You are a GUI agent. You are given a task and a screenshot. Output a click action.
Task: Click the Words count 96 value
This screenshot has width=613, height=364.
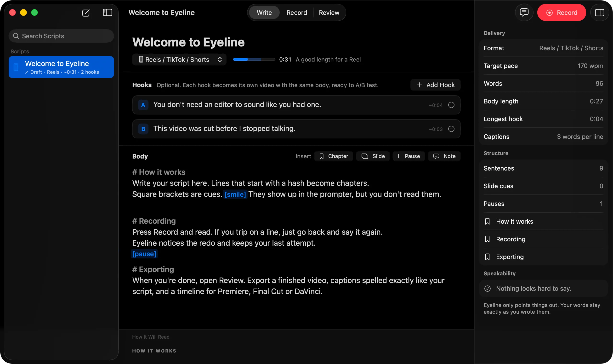pos(599,84)
